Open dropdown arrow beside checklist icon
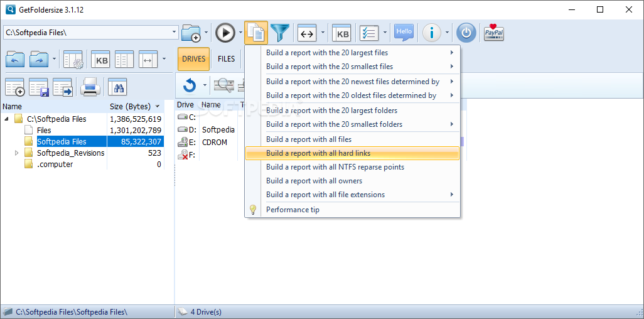The width and height of the screenshot is (644, 319). point(385,33)
